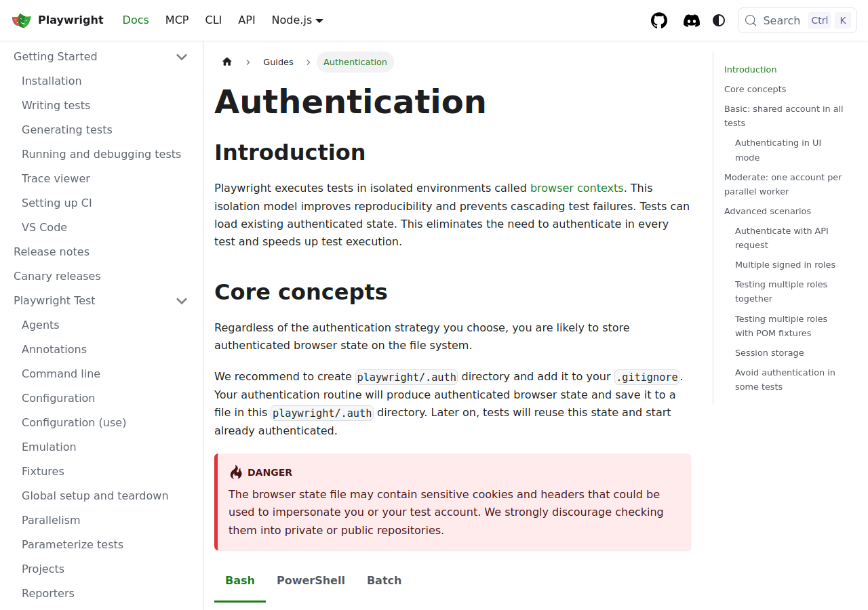Collapse the Playwright Test section
868x610 pixels.
(x=182, y=301)
